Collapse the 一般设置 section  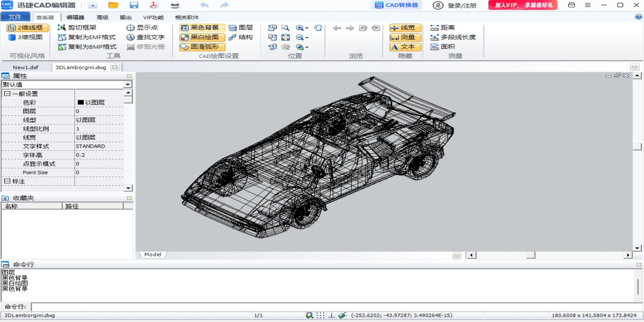7,94
